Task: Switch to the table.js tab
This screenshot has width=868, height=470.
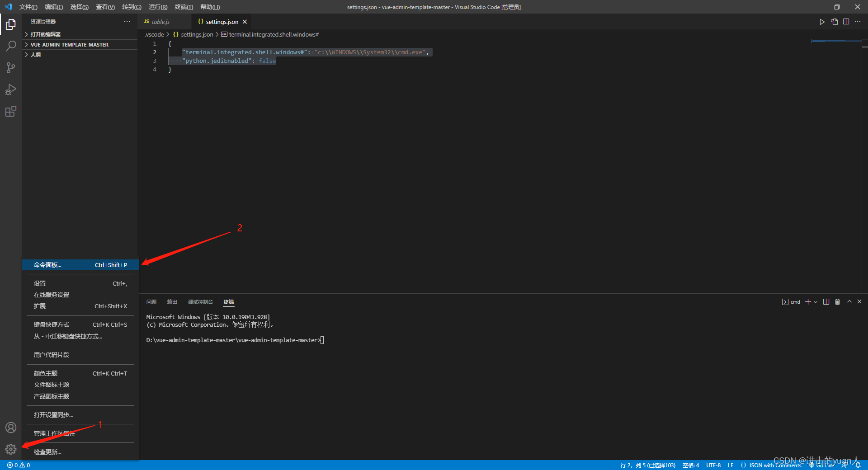Action: click(x=165, y=22)
